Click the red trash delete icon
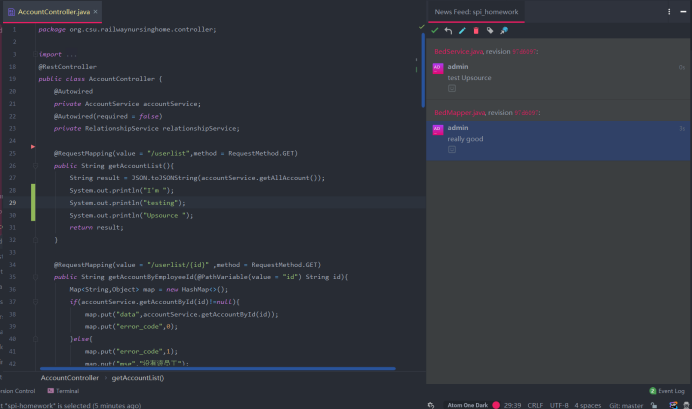Viewport: 692px width, 409px height. [476, 30]
